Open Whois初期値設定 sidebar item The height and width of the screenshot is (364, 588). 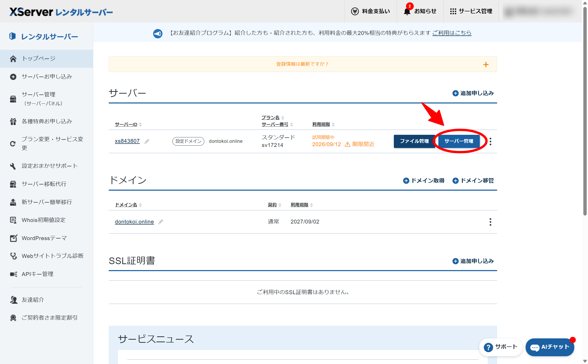pos(47,220)
